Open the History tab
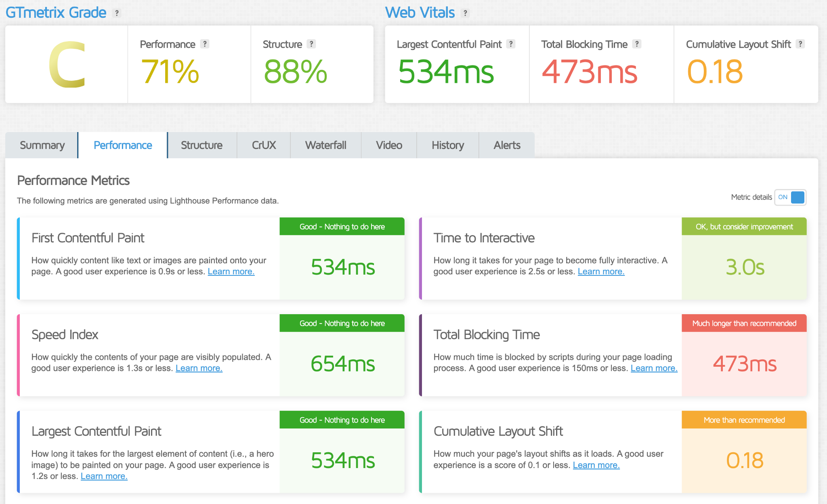The height and width of the screenshot is (504, 827). click(x=447, y=145)
